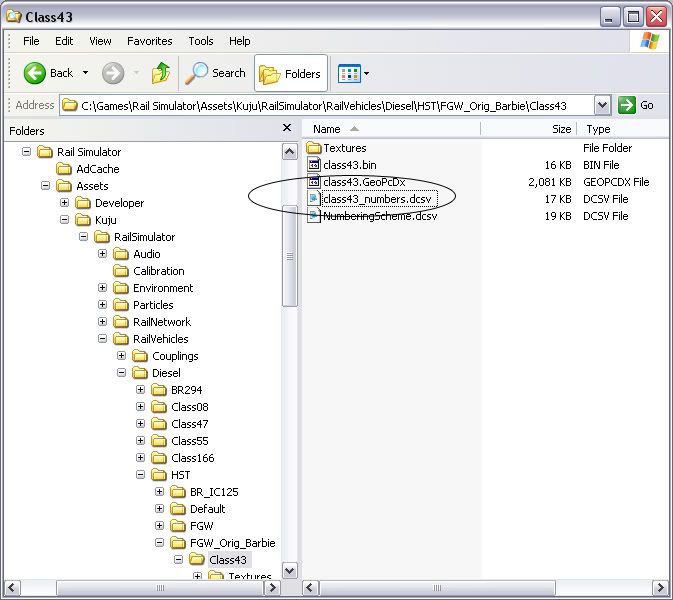Expand the Class47 folder tree node

click(x=140, y=424)
